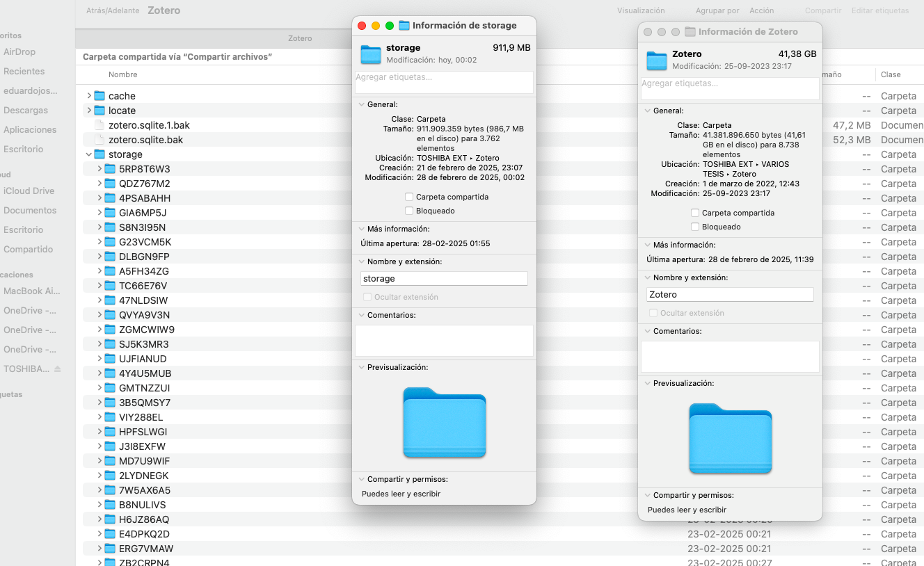Toggle Bloqueado checkbox in Zotero info
The image size is (924, 566).
[695, 227]
